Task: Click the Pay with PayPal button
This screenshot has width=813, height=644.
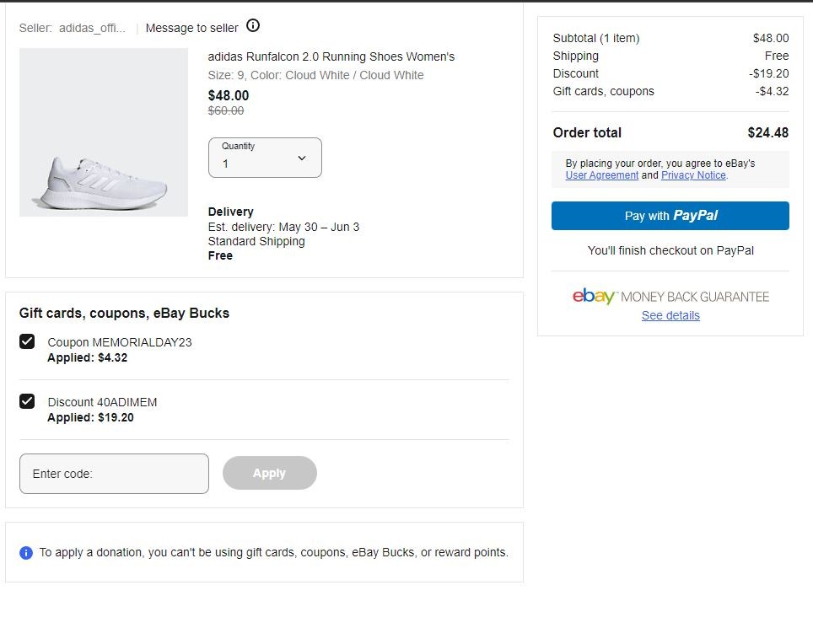Action: [x=670, y=216]
